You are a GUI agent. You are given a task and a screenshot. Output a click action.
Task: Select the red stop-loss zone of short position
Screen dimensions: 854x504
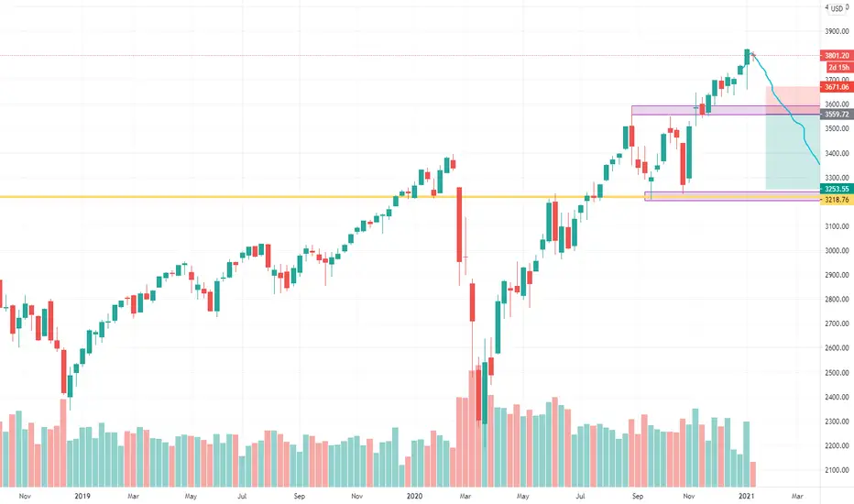(x=793, y=100)
